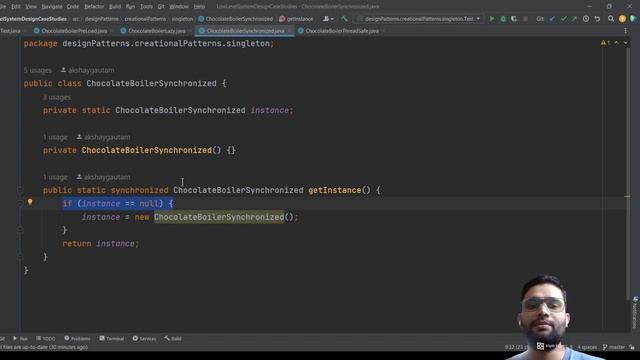
Task: Switch to ChocolateBoilerPreLoad.java tab
Action: pyautogui.click(x=71, y=31)
